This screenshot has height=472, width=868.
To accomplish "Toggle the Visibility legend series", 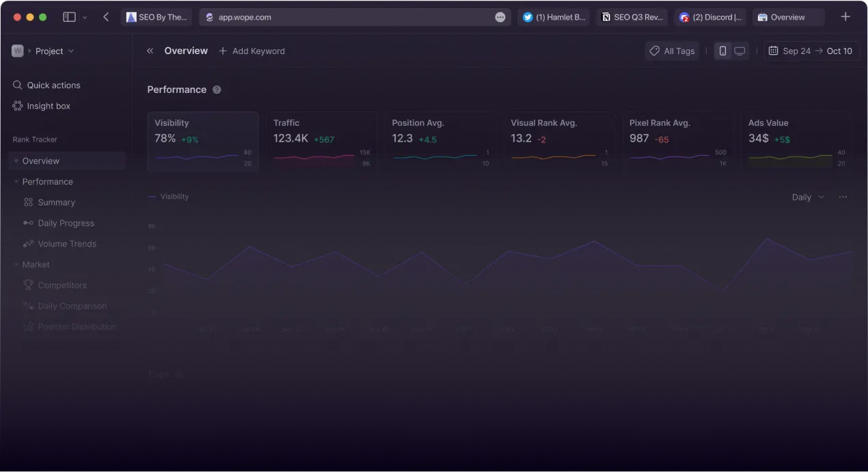I will [168, 197].
